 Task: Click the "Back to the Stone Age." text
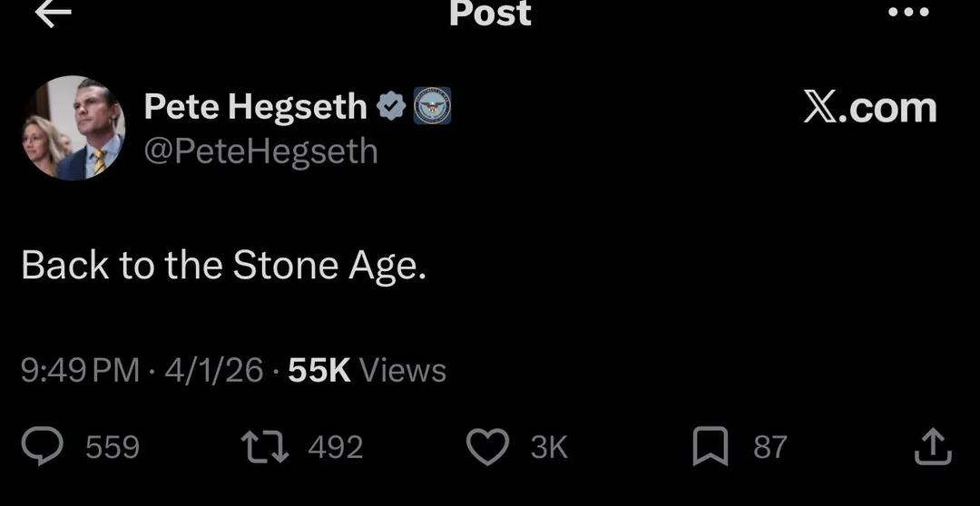click(x=223, y=265)
